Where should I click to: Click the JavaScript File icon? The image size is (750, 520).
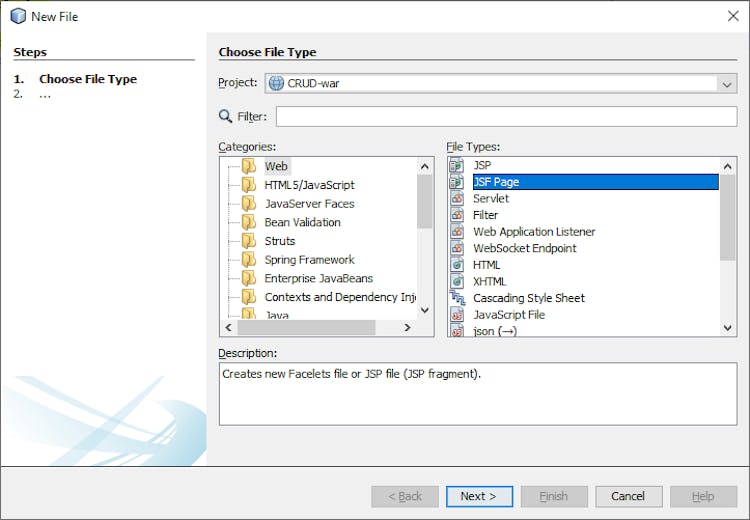[457, 314]
